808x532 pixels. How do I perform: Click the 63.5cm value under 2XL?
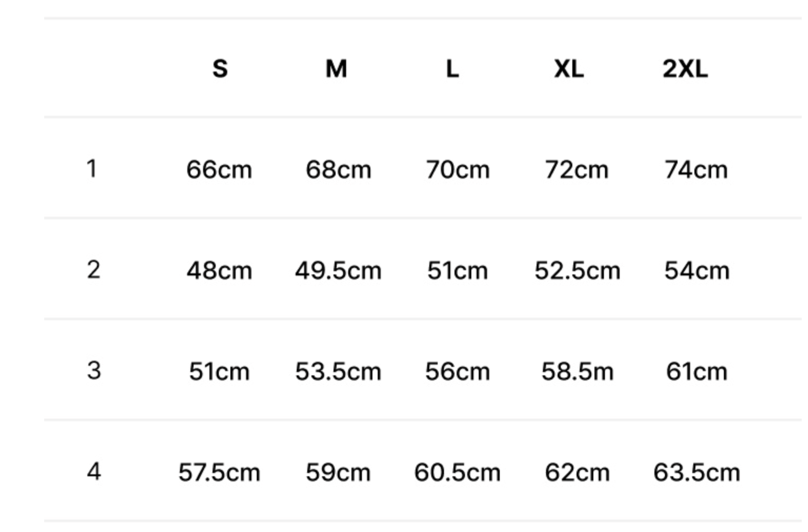tap(696, 473)
